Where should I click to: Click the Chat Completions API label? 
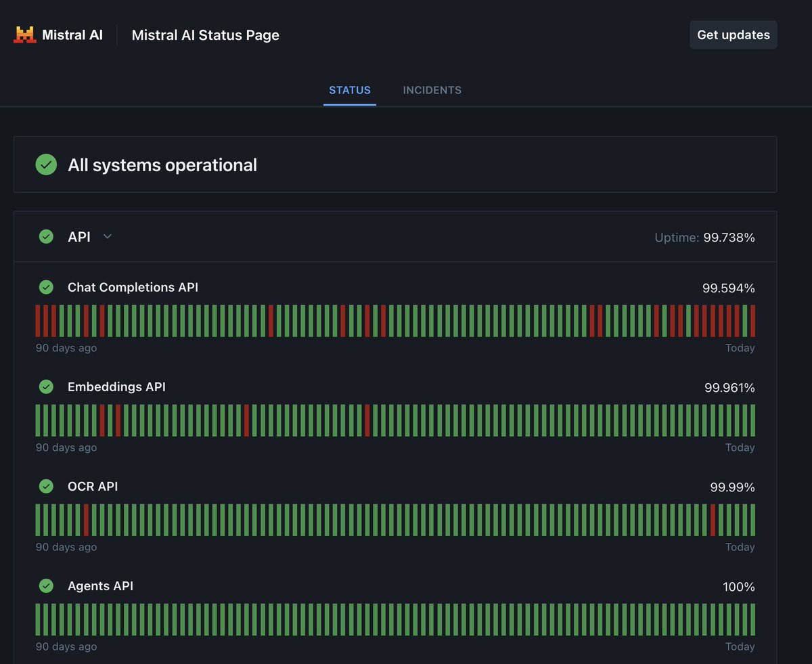tap(133, 287)
